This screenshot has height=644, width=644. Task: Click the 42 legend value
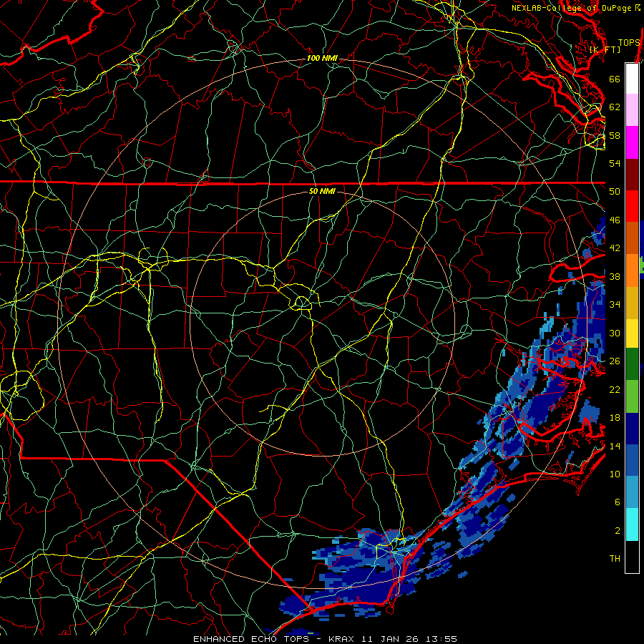[x=615, y=248]
